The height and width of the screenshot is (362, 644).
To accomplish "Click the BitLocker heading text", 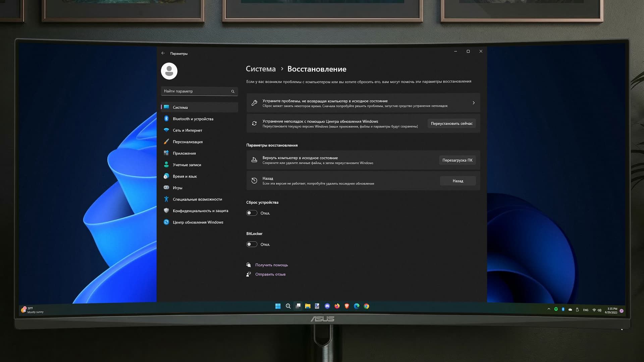I will point(254,234).
